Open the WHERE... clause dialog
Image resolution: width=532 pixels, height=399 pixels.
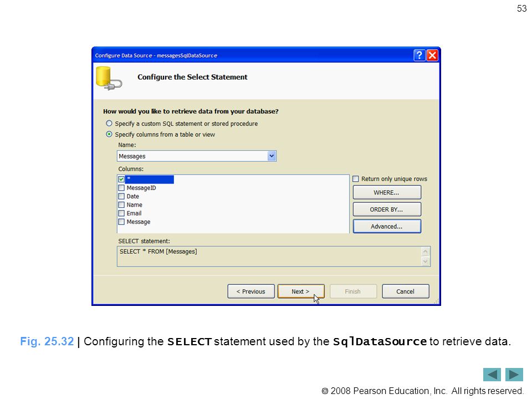[x=387, y=192]
